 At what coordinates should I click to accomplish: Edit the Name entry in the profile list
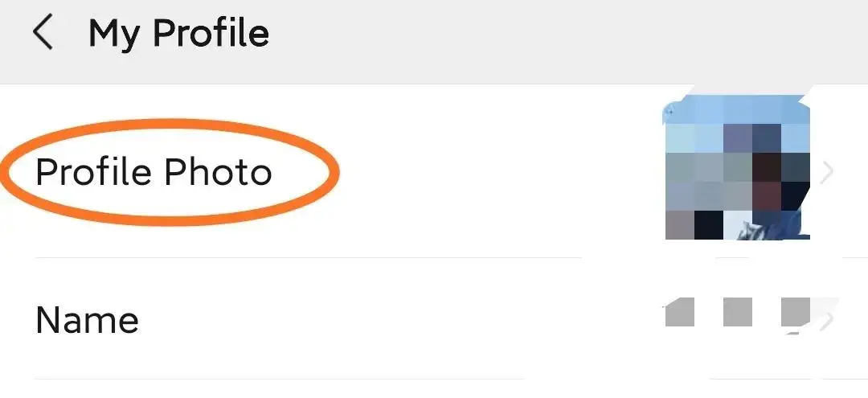434,319
